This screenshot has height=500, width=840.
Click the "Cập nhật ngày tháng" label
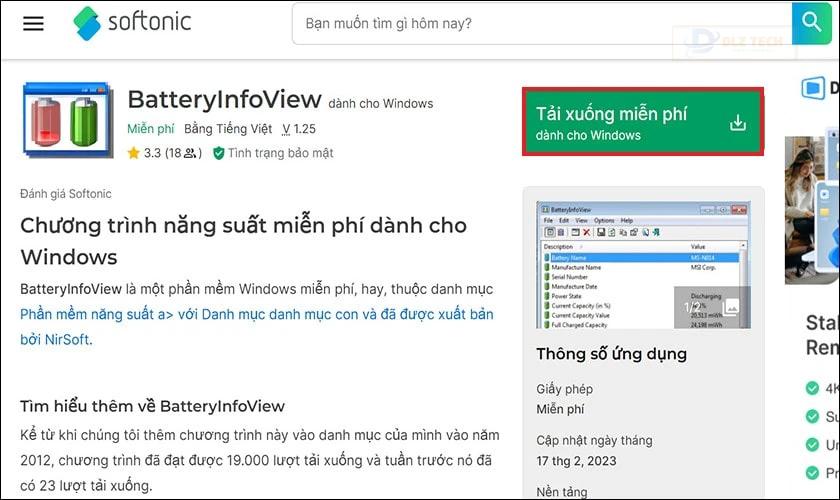pos(594,441)
